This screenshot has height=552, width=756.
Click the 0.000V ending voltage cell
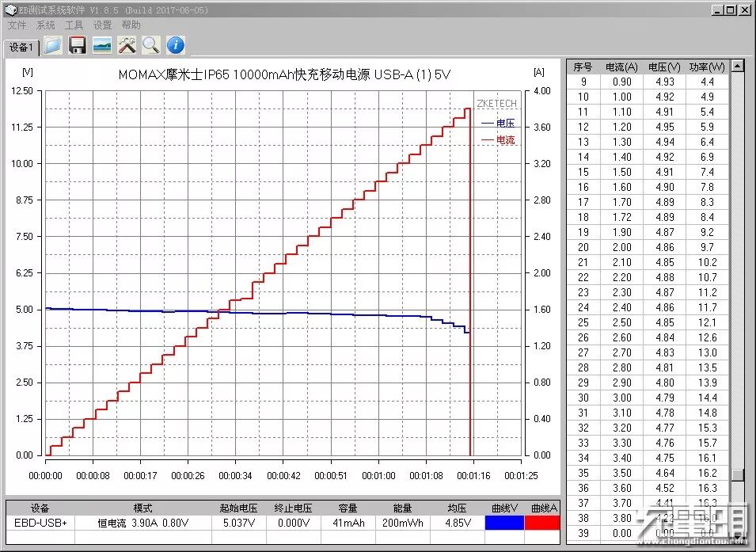294,523
